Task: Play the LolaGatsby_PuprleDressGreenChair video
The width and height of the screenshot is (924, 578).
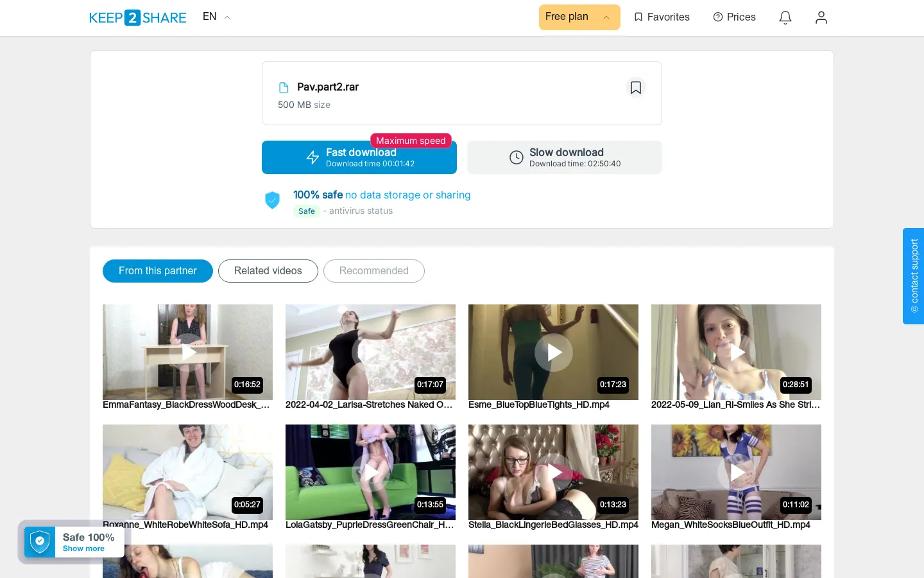Action: point(370,472)
